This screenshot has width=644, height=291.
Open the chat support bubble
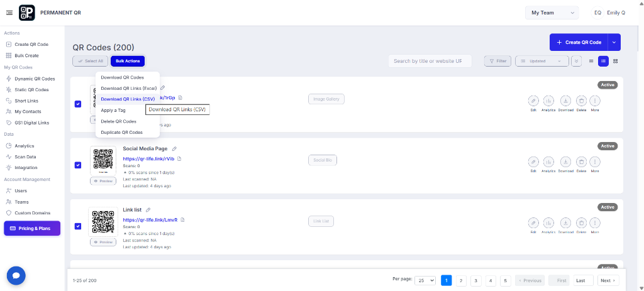click(16, 275)
